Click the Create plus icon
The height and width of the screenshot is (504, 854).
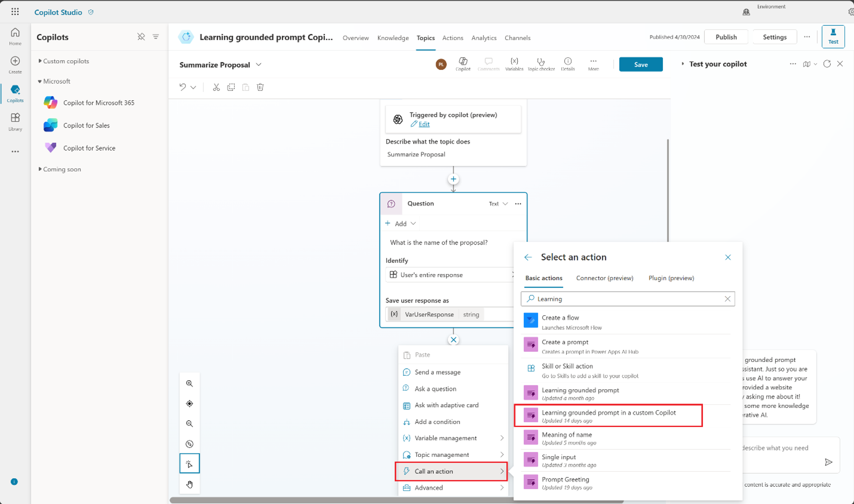[15, 61]
